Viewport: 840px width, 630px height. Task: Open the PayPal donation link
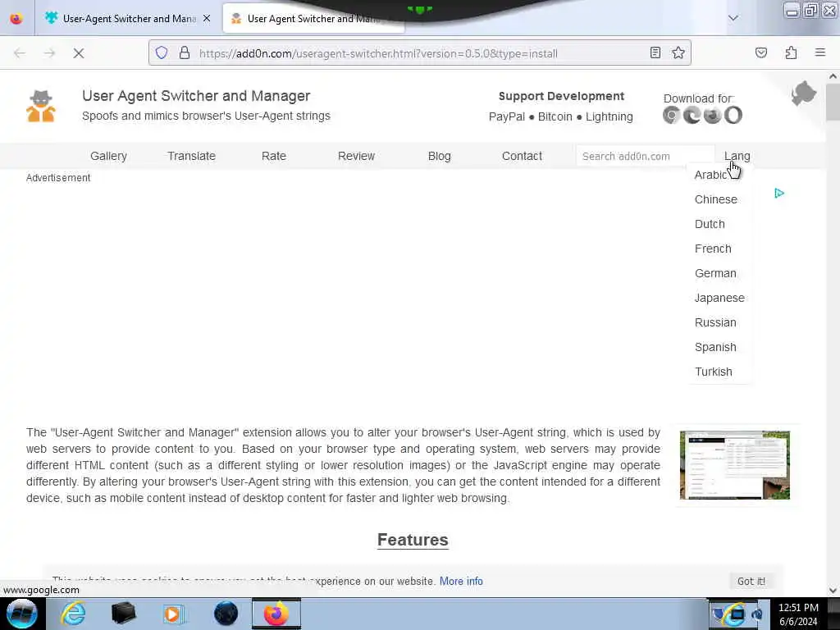[x=507, y=116]
